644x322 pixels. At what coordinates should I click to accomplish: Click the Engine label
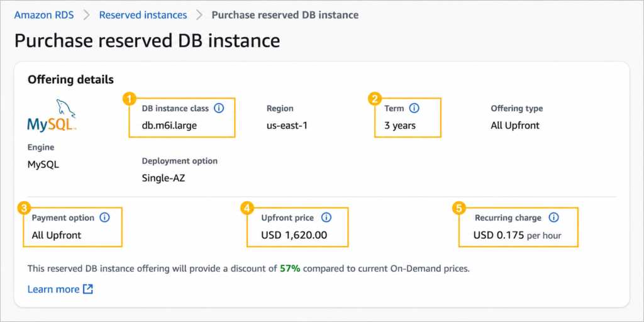41,147
